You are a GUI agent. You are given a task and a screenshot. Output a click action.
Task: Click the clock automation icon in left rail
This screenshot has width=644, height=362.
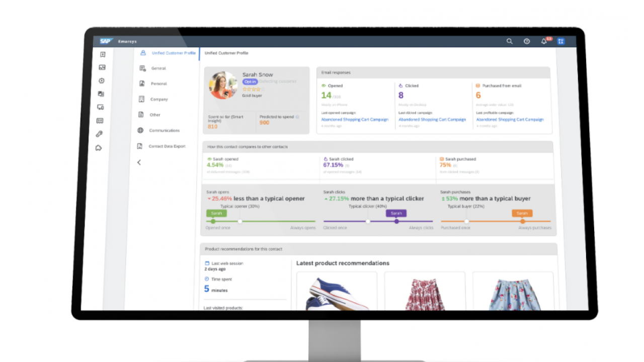[x=102, y=80]
